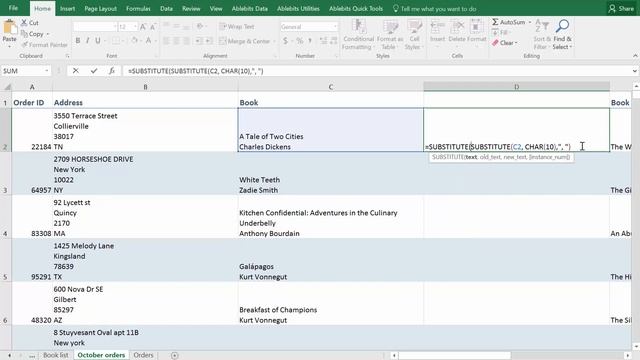The height and width of the screenshot is (360, 640).
Task: Open the Font dialog launcher
Action: pos(155,56)
